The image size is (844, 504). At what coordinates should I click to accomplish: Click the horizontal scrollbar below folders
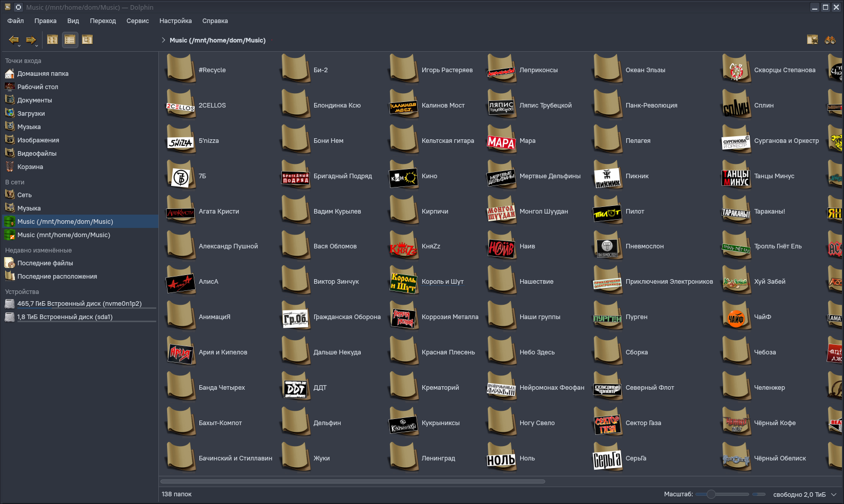(x=353, y=481)
